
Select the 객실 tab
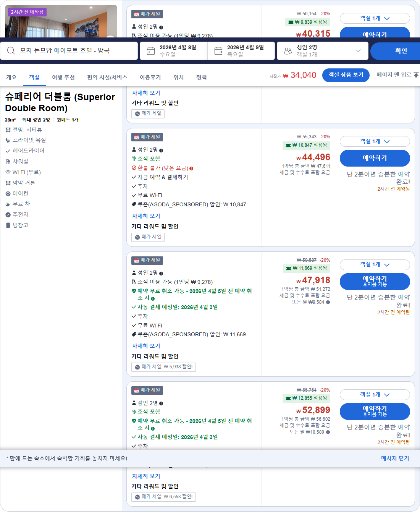coord(34,77)
